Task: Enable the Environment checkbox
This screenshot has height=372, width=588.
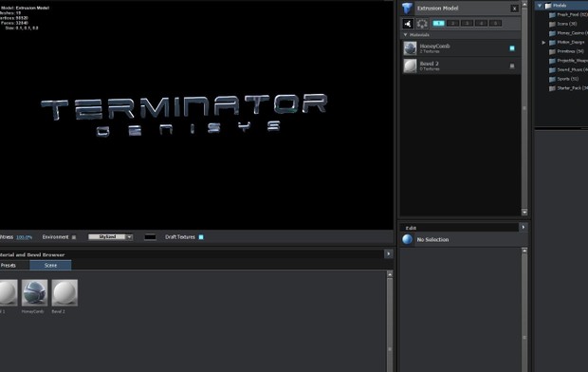Action: [74, 237]
